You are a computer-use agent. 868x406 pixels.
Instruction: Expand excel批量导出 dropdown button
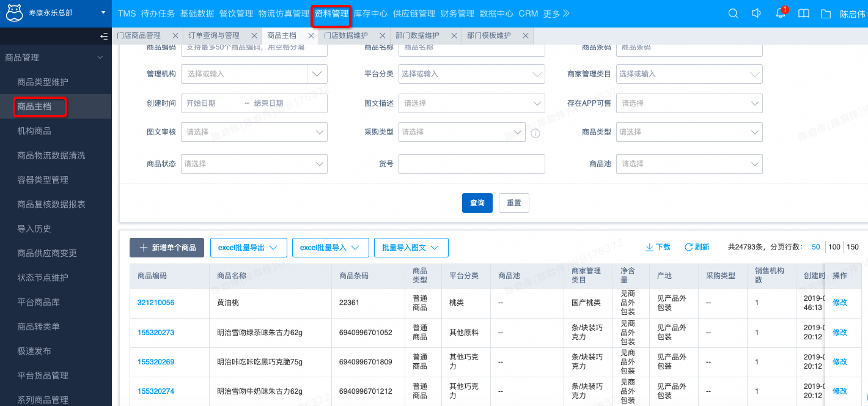click(249, 248)
